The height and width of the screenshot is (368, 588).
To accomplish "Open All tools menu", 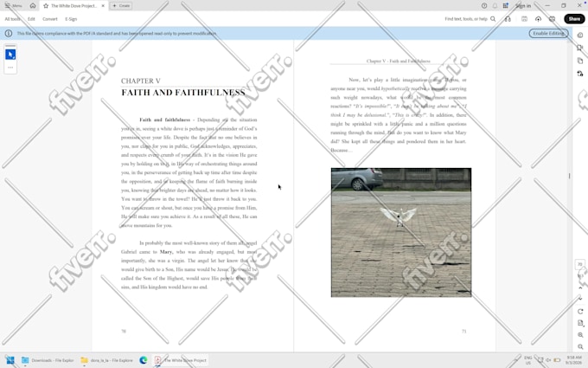I will 12,19.
